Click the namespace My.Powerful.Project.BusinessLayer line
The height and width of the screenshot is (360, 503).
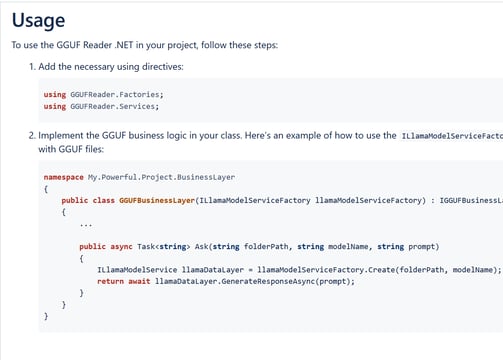point(139,177)
